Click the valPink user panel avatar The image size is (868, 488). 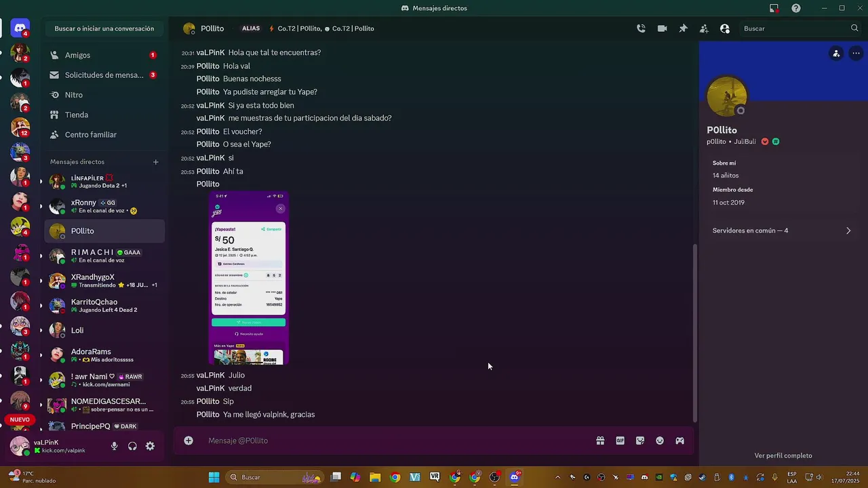20,446
